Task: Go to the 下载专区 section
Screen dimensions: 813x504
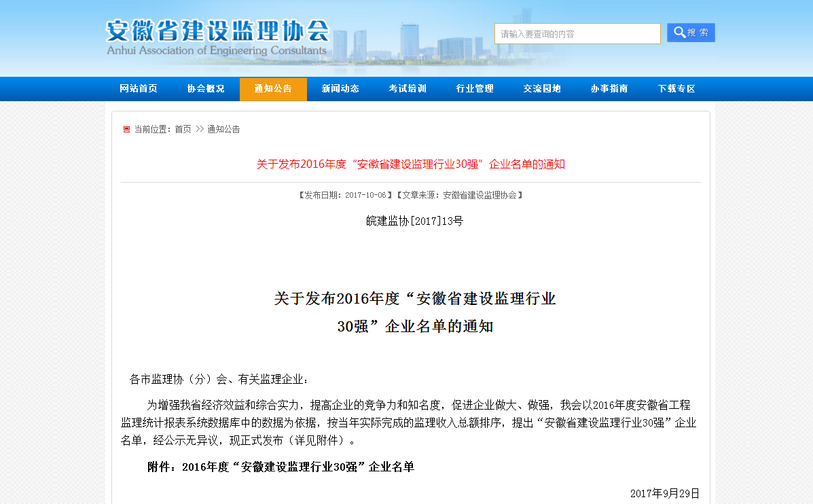Action: click(x=676, y=89)
